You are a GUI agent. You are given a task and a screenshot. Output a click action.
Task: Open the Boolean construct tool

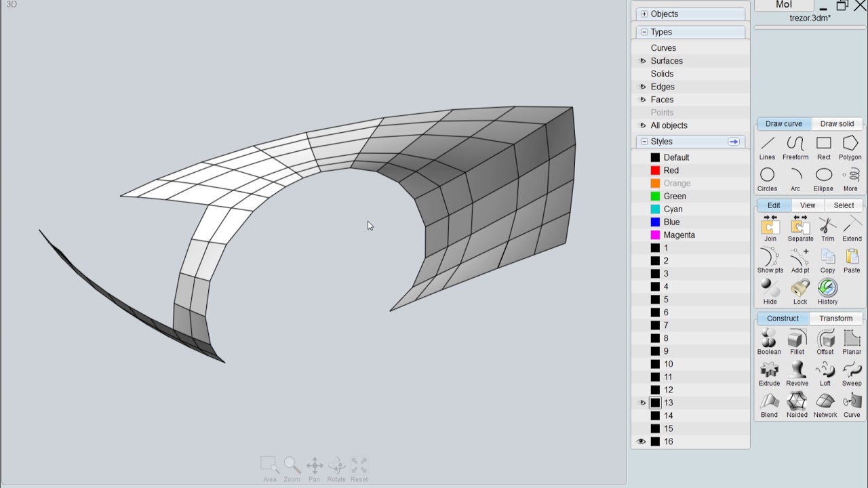tap(768, 342)
